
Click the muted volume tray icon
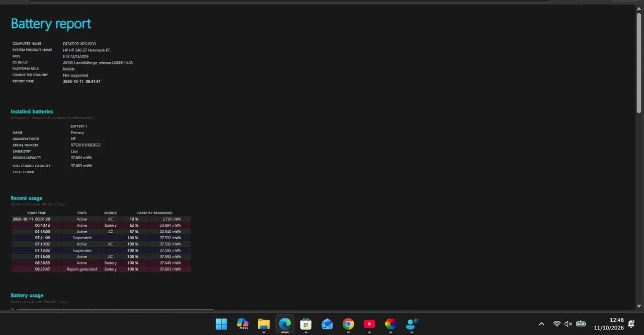pos(569,324)
